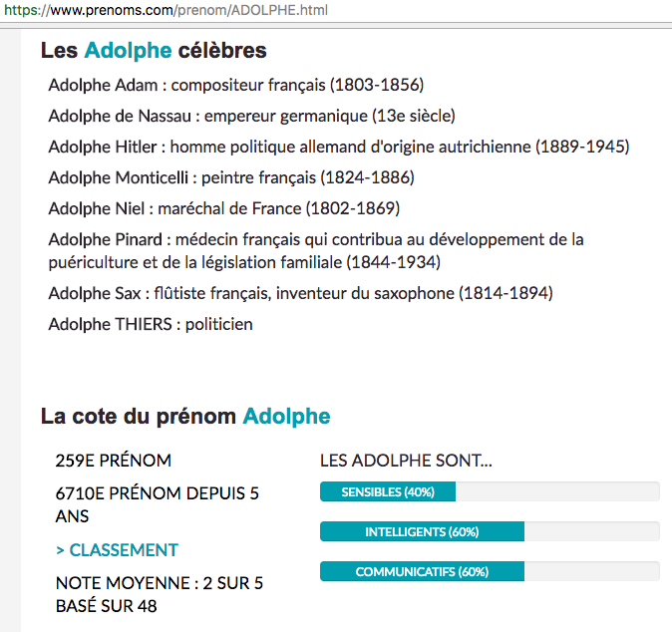Select the Adolphe Sax entry

300,293
